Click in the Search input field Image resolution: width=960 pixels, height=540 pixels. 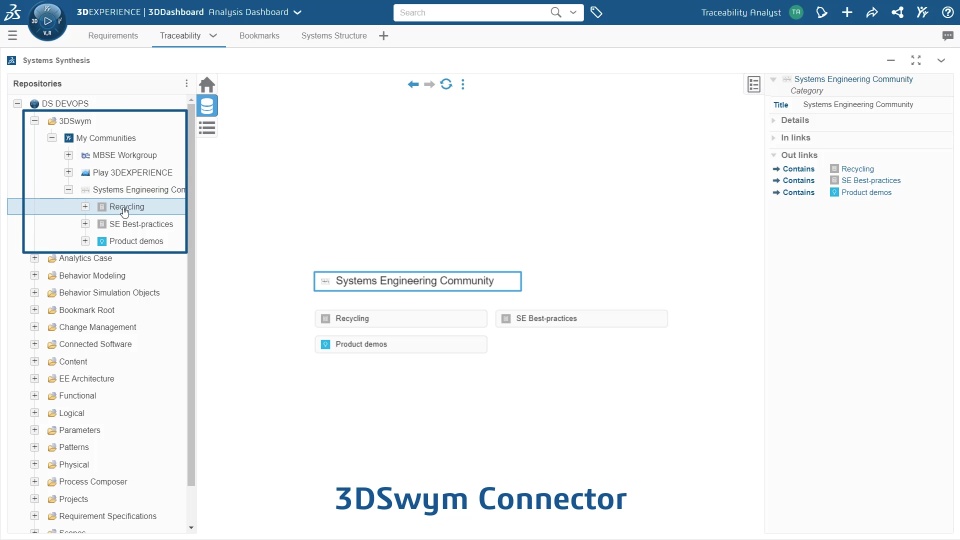(471, 12)
